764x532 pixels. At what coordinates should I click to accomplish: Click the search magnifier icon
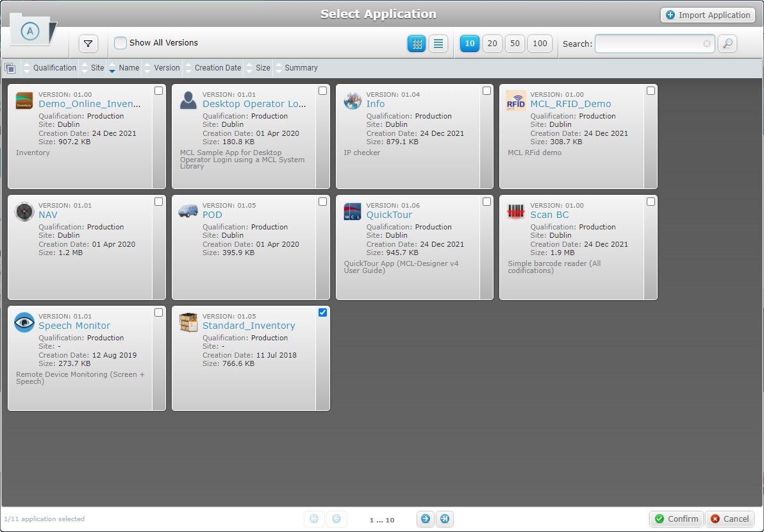727,44
